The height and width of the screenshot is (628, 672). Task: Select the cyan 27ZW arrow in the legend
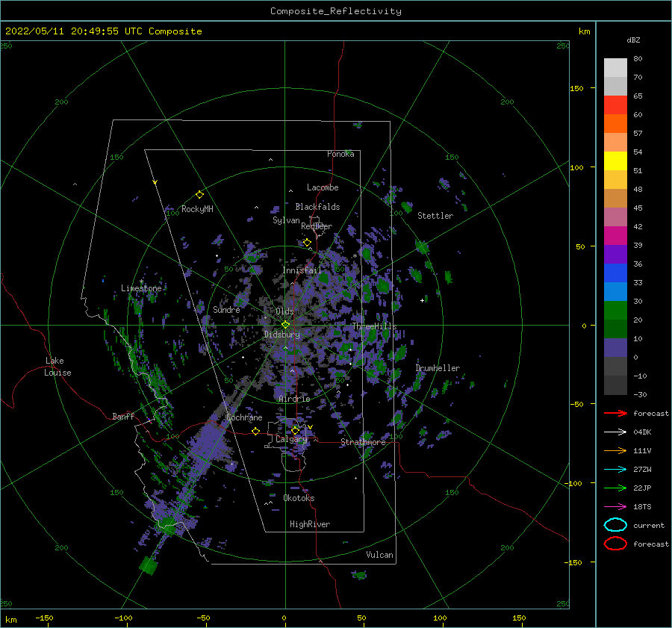tap(615, 470)
